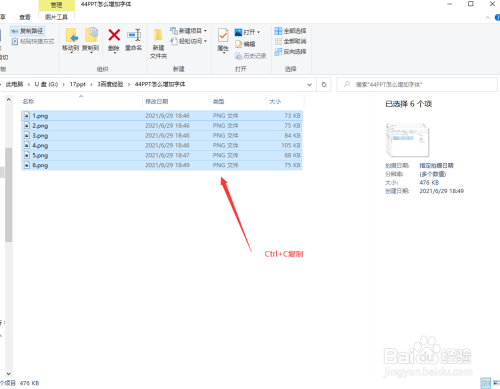Collapse the ribbon with the chevron
This screenshot has height=389, width=500.
[x=488, y=17]
